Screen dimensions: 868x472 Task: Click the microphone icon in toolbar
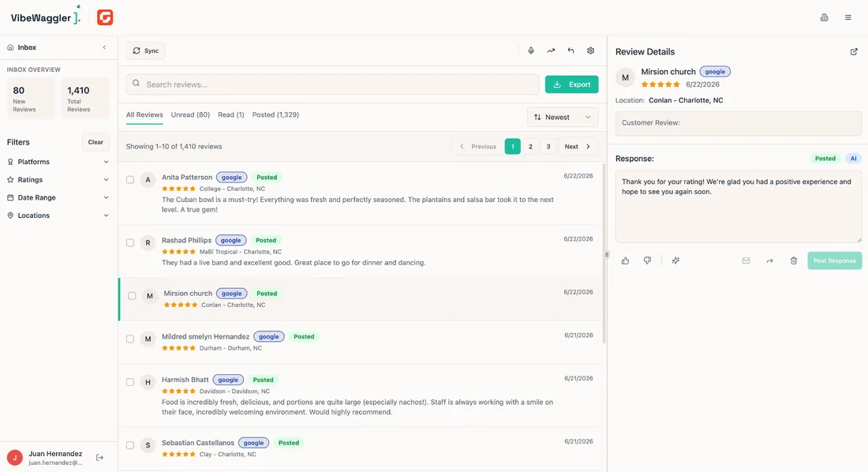click(x=531, y=51)
